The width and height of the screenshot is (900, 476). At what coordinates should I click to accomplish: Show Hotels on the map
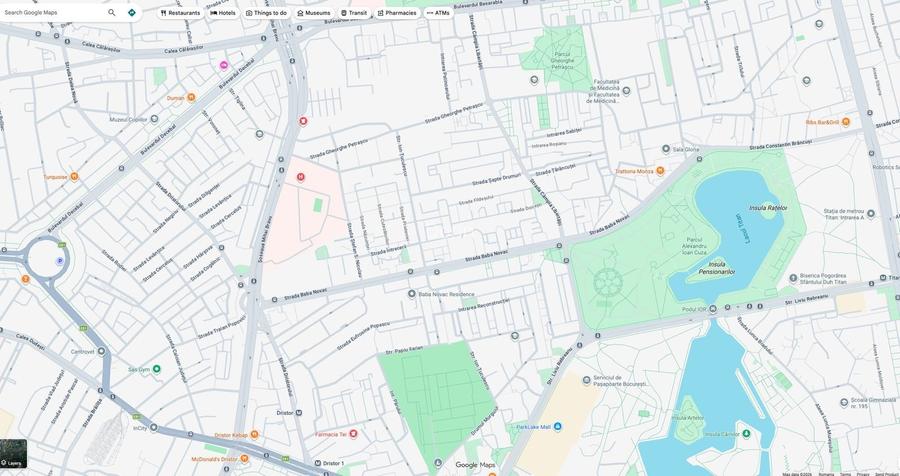(223, 13)
